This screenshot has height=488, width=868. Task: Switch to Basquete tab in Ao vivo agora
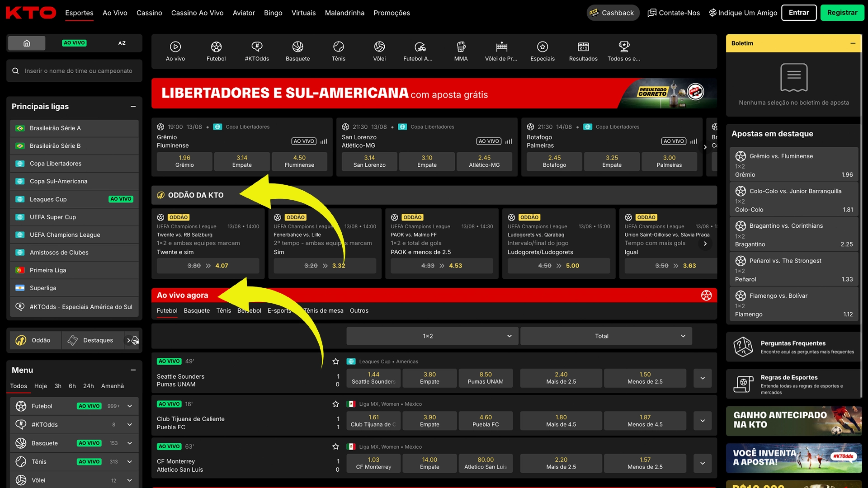click(197, 310)
